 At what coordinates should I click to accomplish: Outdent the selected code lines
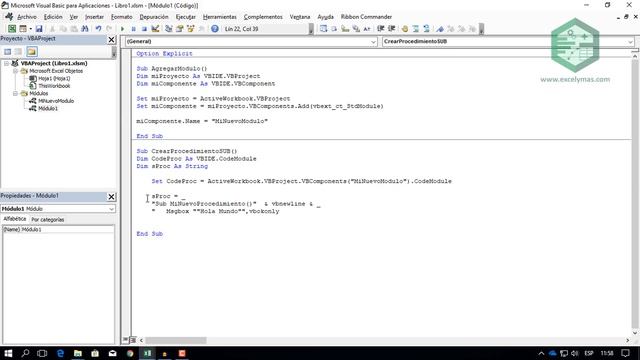(391, 29)
